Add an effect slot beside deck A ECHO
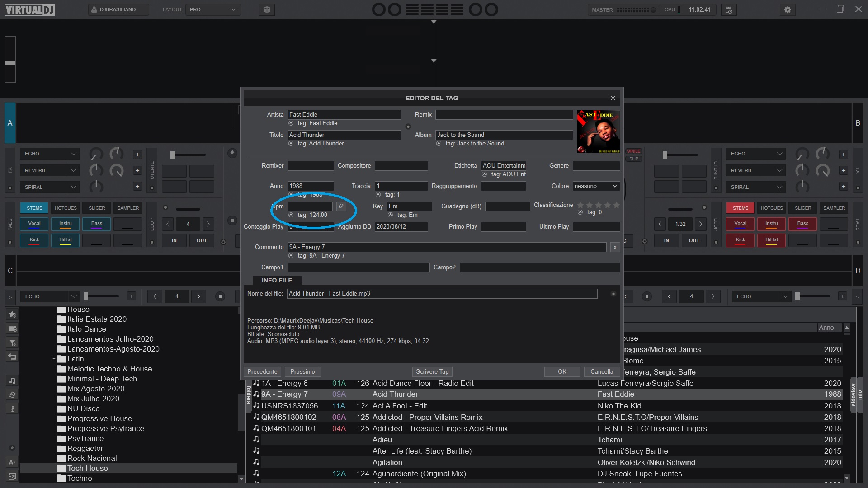This screenshot has width=868, height=488. coord(137,155)
